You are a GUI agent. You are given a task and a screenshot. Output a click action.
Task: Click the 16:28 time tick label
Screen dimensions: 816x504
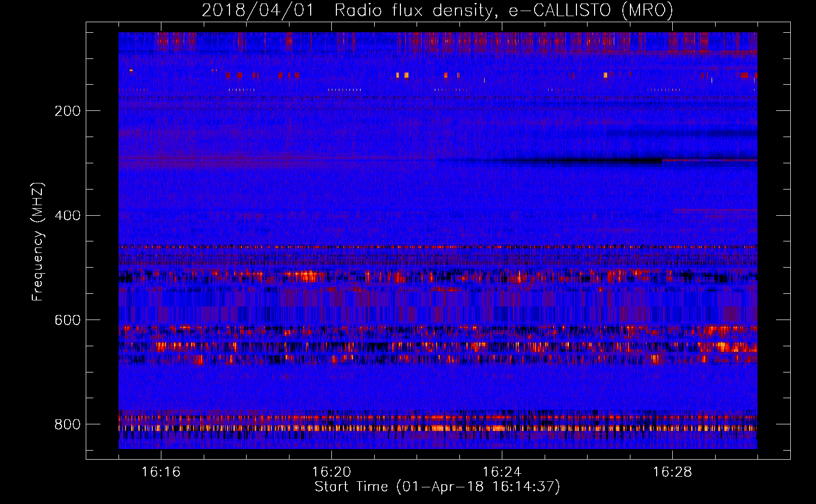tap(672, 472)
